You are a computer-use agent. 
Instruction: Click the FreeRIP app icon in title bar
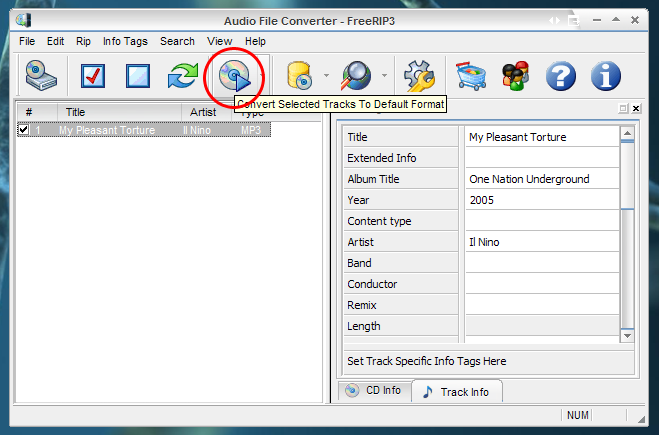pyautogui.click(x=24, y=20)
